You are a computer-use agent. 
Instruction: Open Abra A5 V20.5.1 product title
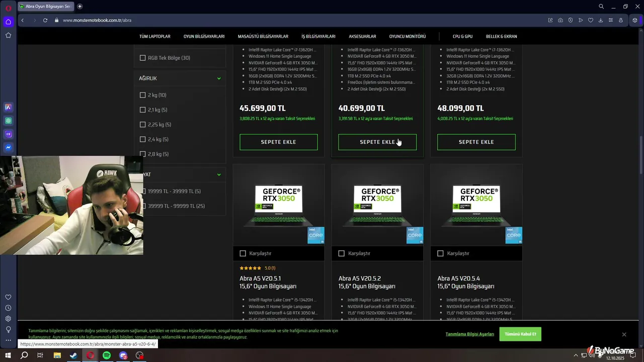[268, 282]
